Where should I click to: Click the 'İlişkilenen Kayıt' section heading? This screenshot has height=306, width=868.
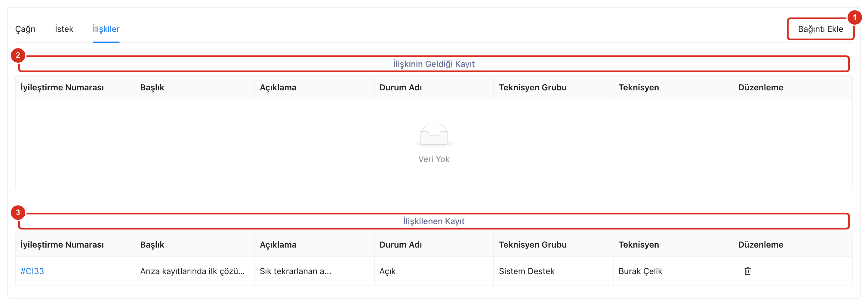434,221
